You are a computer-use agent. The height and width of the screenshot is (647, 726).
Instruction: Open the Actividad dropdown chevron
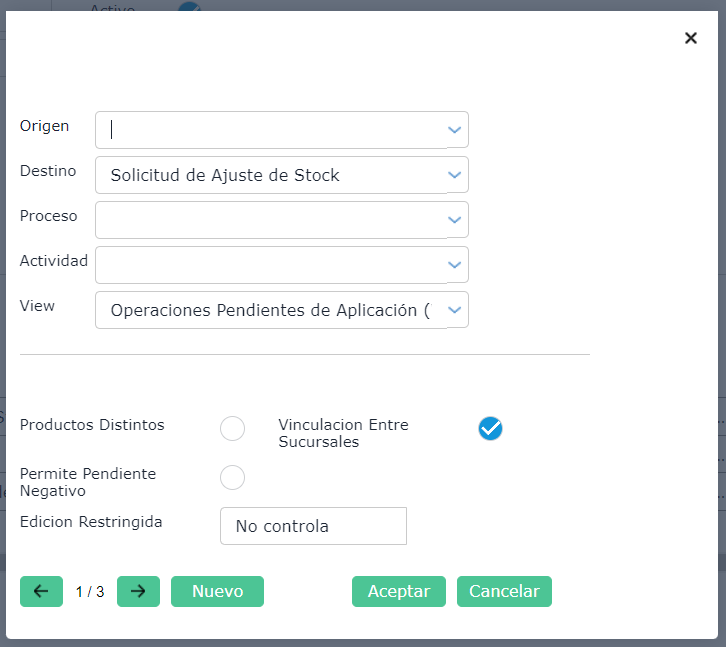(455, 265)
